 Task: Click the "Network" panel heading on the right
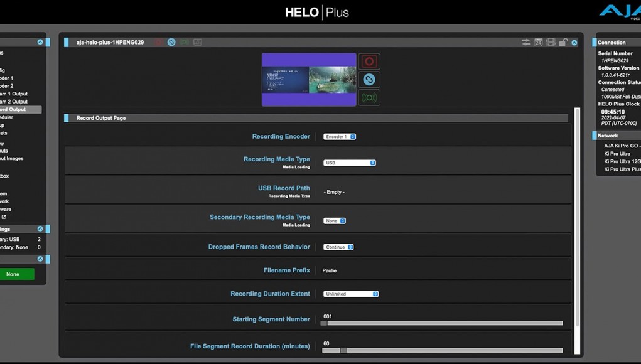point(608,136)
